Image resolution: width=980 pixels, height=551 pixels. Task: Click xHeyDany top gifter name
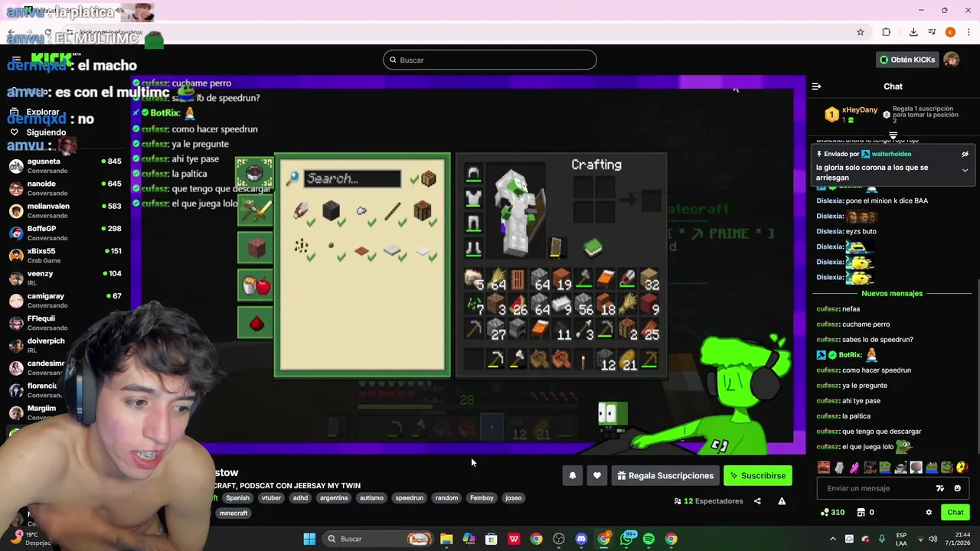pyautogui.click(x=860, y=110)
